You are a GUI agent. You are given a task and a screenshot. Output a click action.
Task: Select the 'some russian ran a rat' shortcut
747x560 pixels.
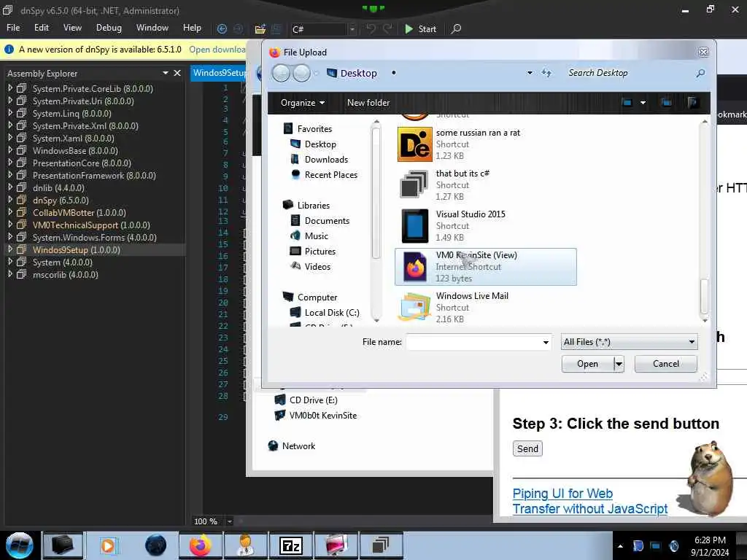click(485, 144)
